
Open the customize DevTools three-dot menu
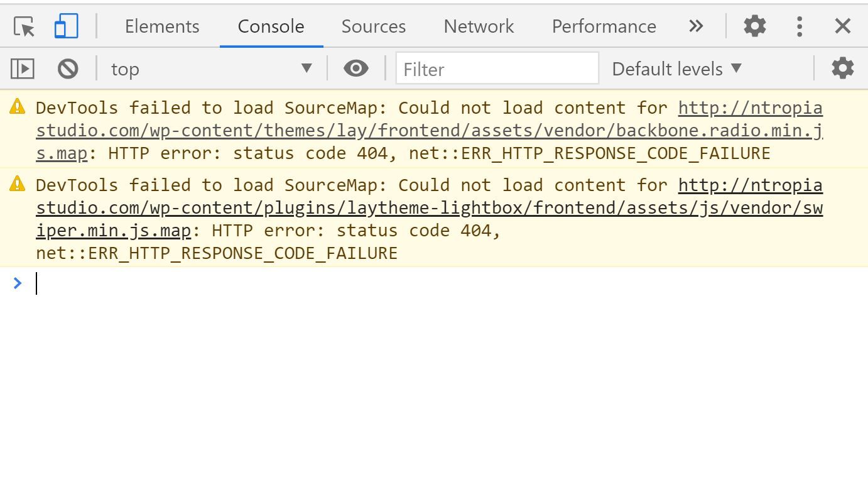tap(799, 26)
